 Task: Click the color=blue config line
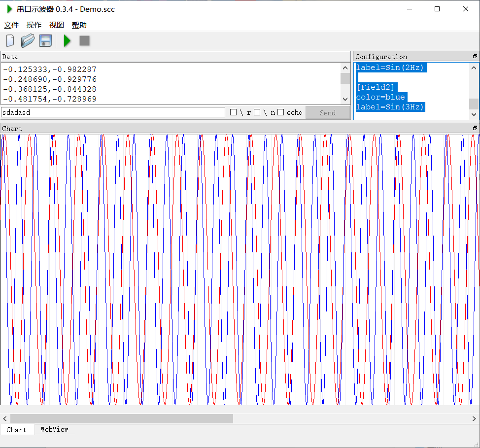tap(380, 97)
